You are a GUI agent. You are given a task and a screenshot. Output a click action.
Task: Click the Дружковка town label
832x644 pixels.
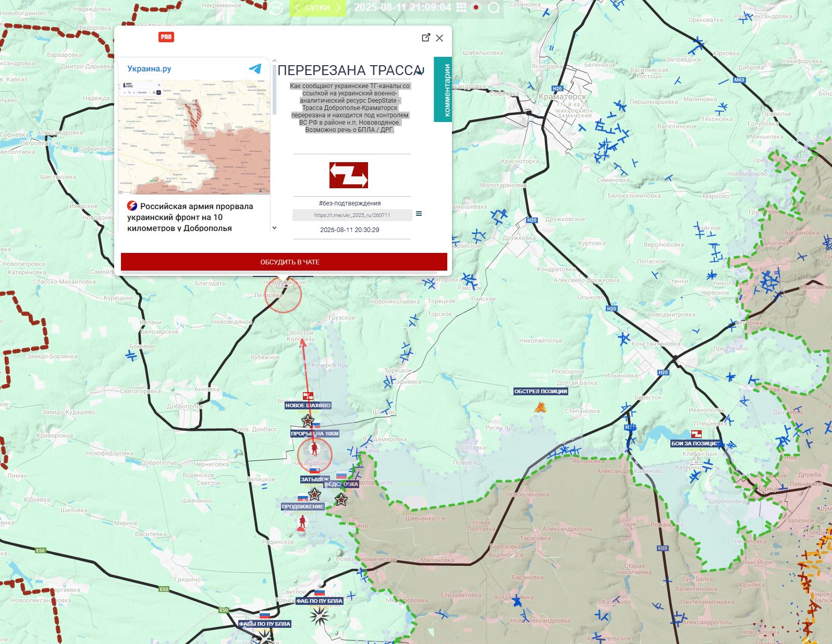[519, 238]
